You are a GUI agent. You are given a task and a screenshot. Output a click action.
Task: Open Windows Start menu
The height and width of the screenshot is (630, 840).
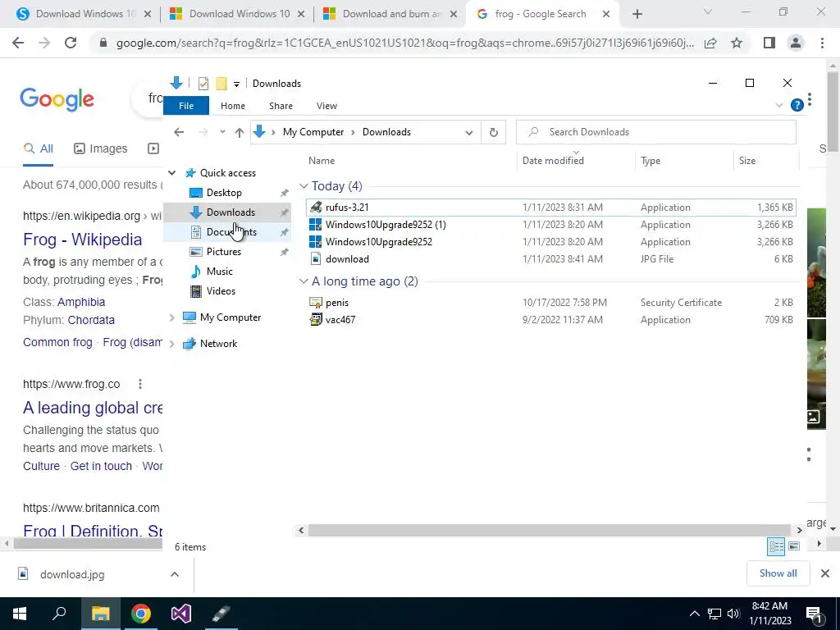coord(20,614)
